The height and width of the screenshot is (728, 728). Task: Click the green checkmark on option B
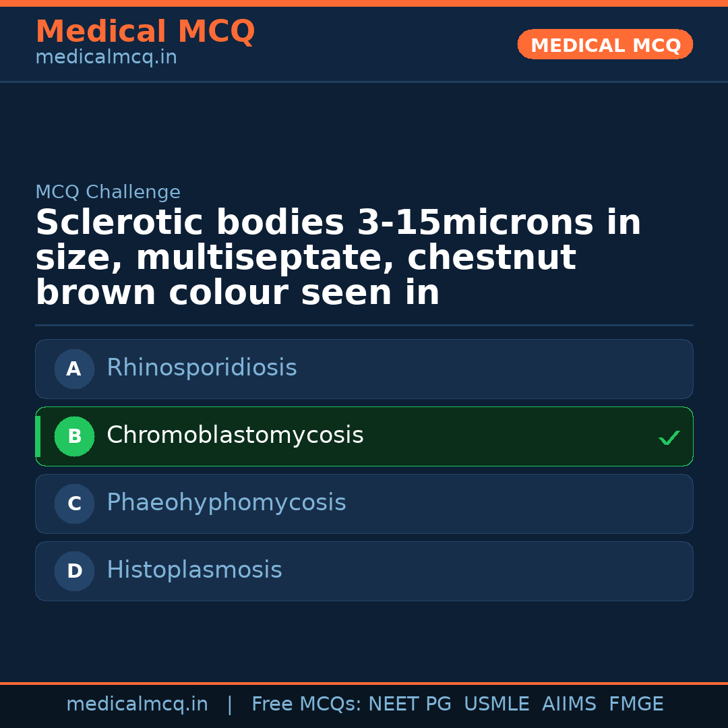pos(669,437)
